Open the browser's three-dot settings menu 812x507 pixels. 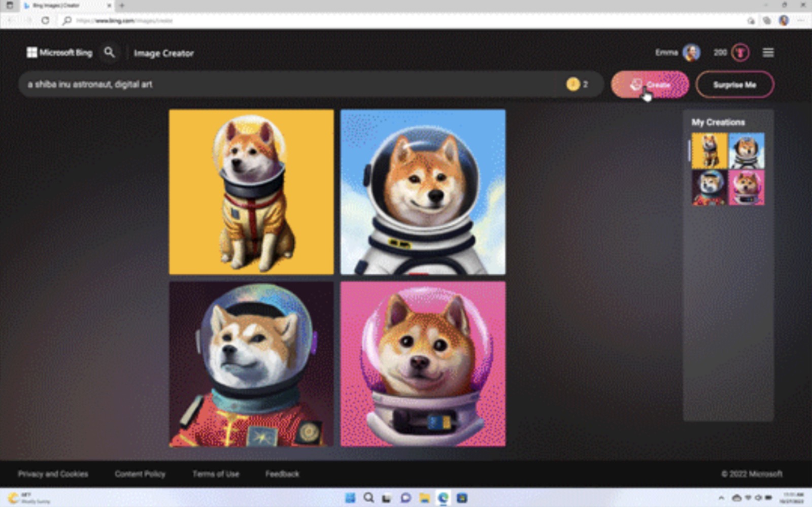coord(801,21)
